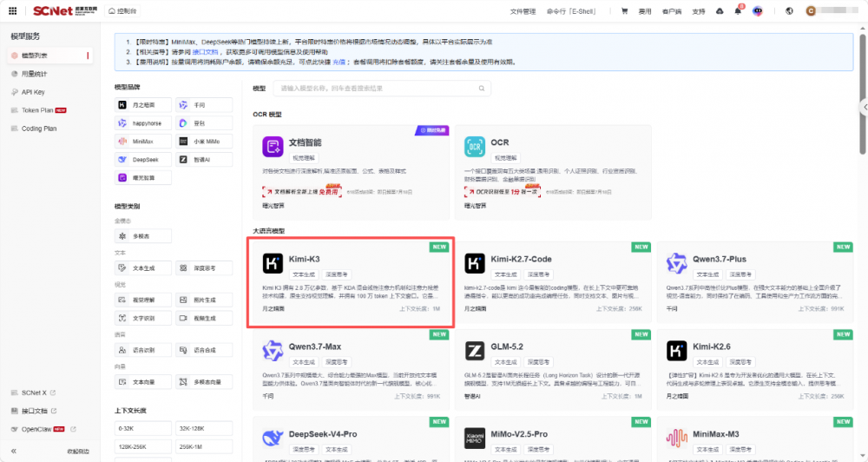
Task: Click the cloud download icon in header
Action: [x=720, y=10]
